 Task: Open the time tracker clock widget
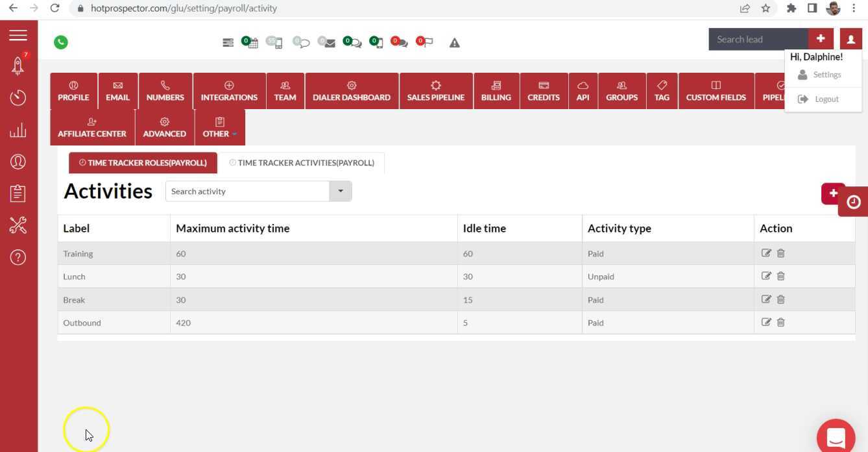click(853, 202)
